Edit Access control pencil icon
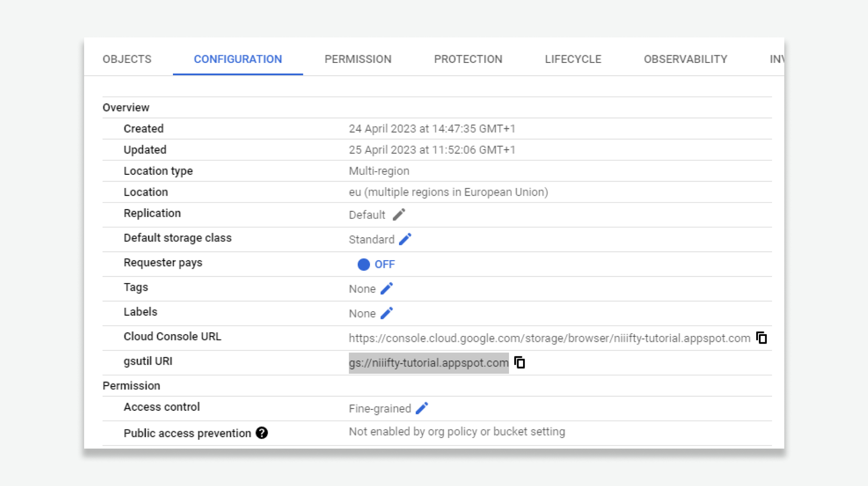 [x=421, y=408]
